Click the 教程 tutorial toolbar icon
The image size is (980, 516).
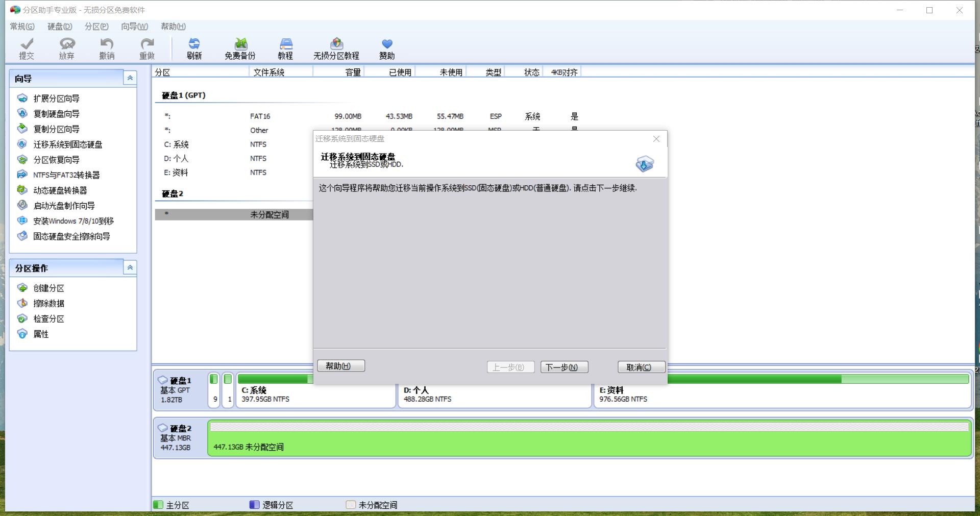pyautogui.click(x=285, y=48)
